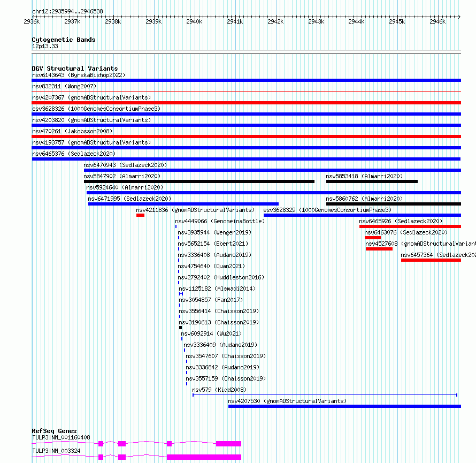This screenshot has height=463, width=476.
Task: Open the nsv3336408 (Audano2019) label
Action: click(214, 255)
